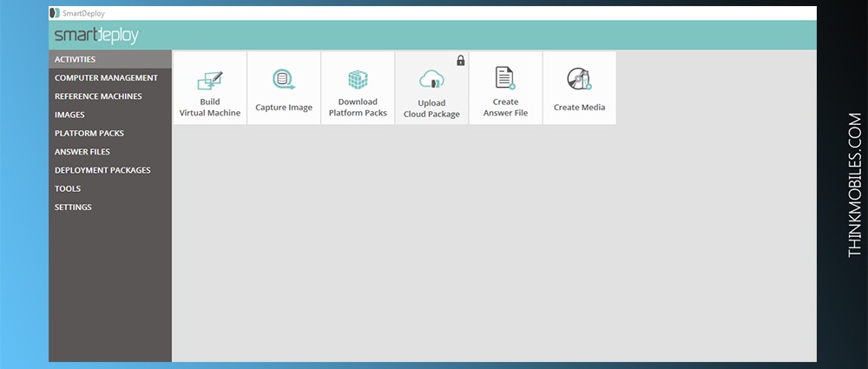The height and width of the screenshot is (369, 868).
Task: Open the Build Virtual Machine tile icon
Action: tap(210, 81)
